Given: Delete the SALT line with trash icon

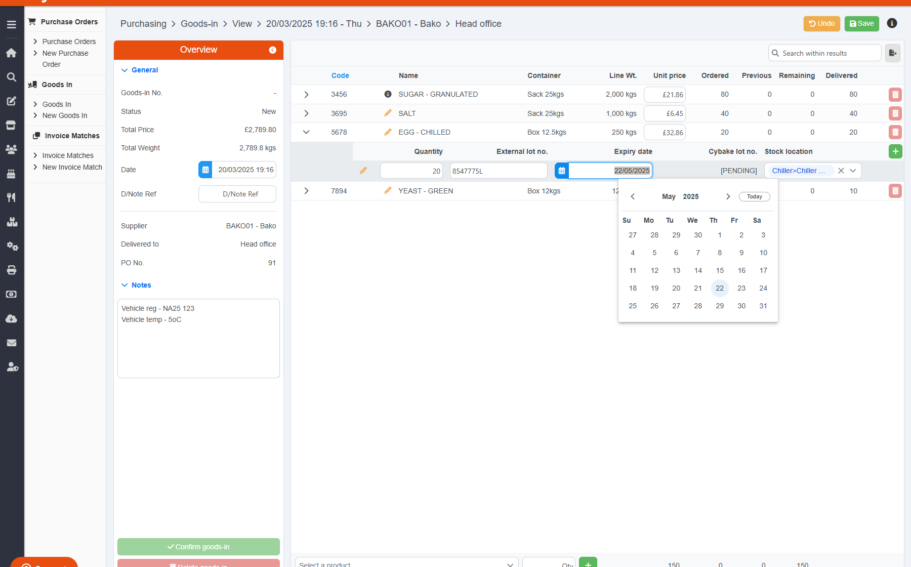Looking at the screenshot, I should point(895,113).
